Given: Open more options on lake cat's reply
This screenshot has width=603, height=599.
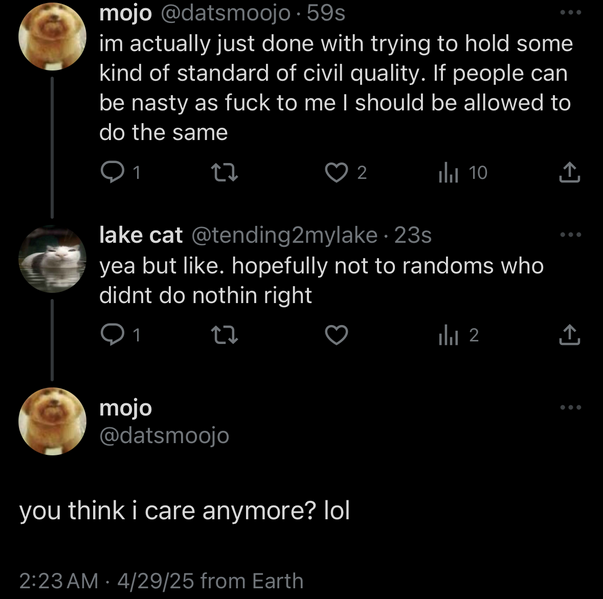Looking at the screenshot, I should click(570, 235).
